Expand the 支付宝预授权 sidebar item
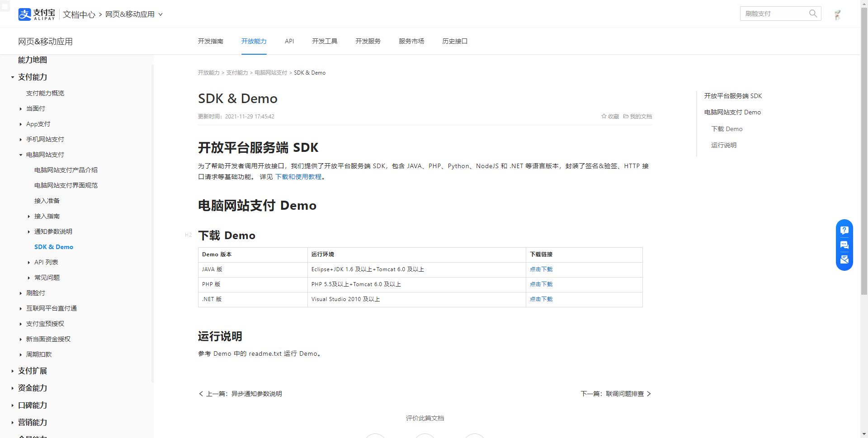Viewport: 868px width, 438px height. (x=21, y=324)
